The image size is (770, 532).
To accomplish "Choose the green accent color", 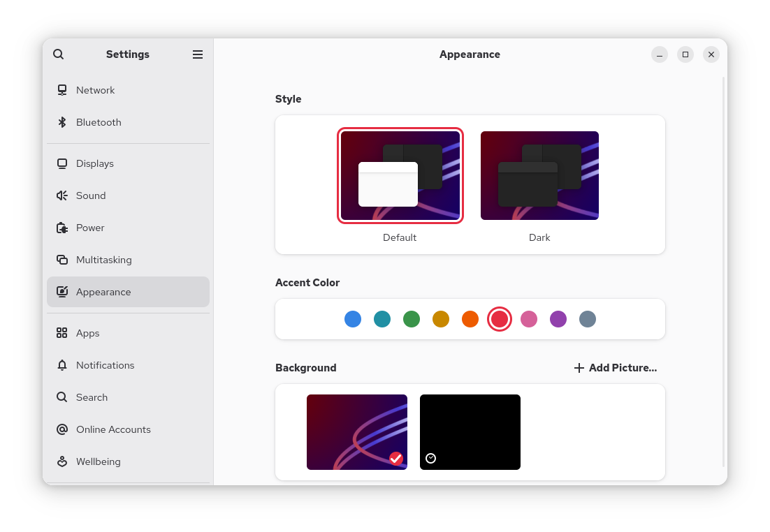I will click(412, 319).
